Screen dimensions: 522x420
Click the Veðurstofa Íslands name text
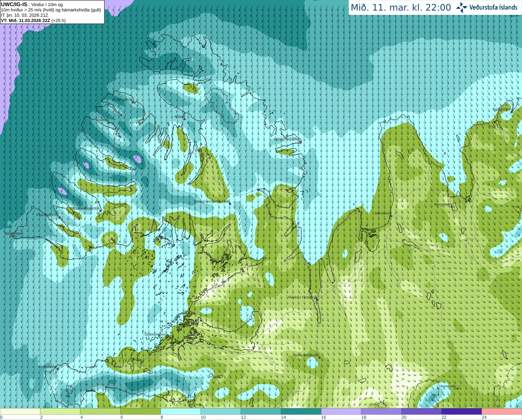click(493, 7)
